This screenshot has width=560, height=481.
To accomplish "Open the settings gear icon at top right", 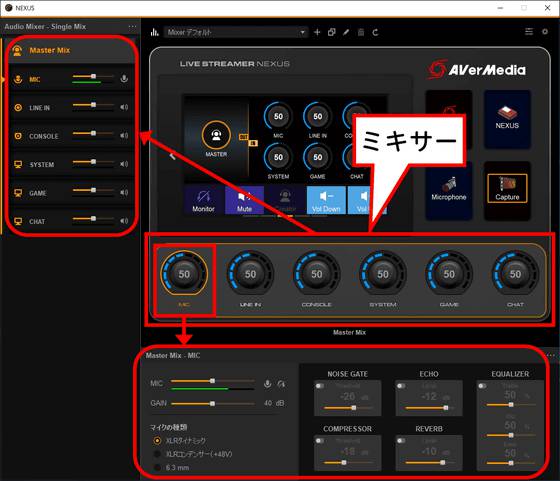I will tap(545, 32).
